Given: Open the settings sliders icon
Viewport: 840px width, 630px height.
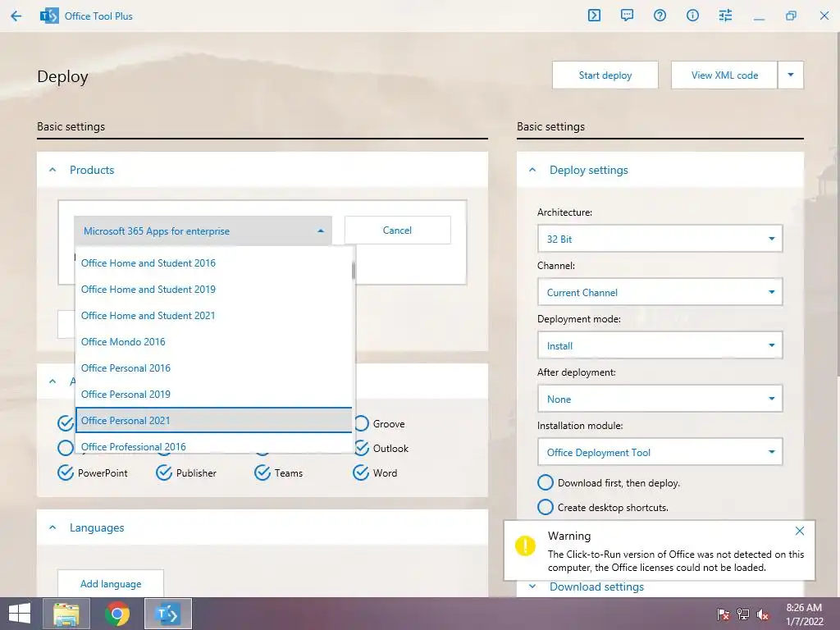Looking at the screenshot, I should 725,16.
